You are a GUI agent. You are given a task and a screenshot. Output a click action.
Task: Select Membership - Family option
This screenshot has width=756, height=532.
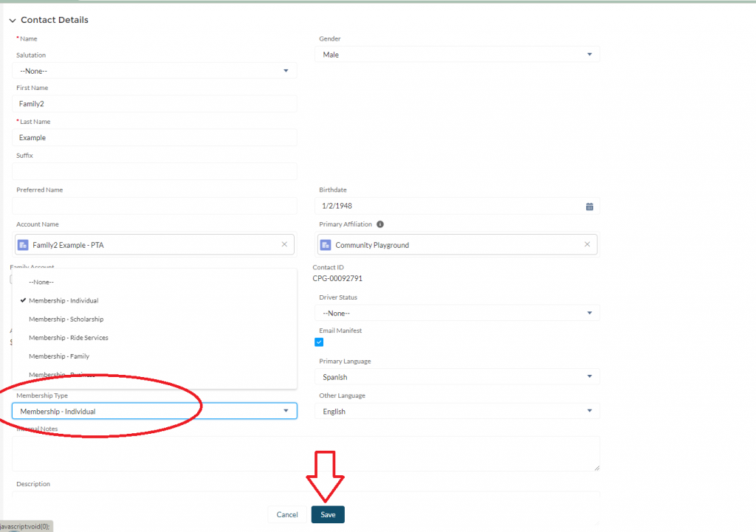(x=59, y=356)
